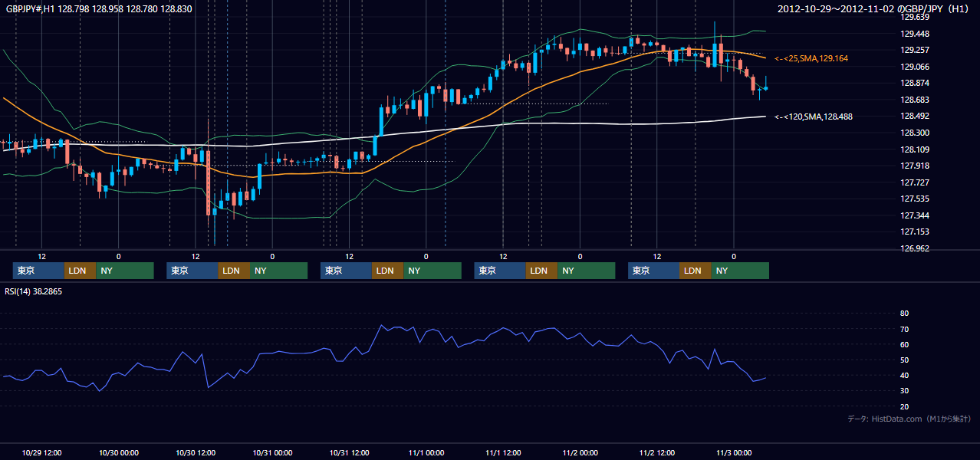Click RSI scale value 30

coord(904,390)
